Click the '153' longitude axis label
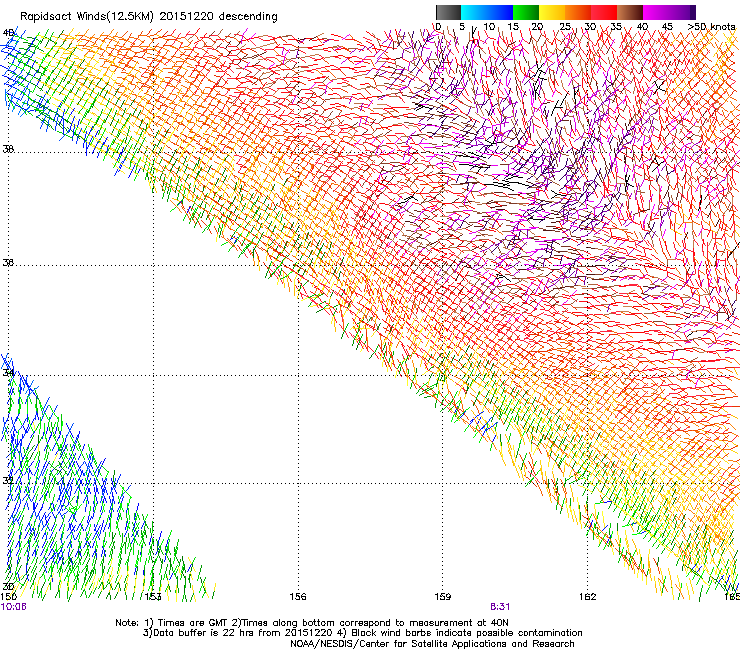Screen dimensions: 740x650 (x=153, y=597)
